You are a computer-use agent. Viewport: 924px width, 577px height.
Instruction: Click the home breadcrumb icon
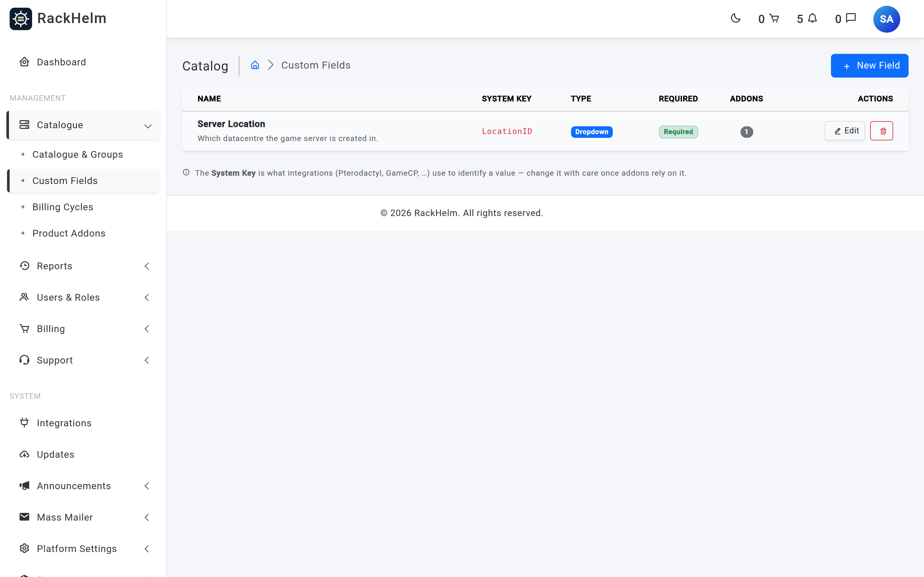(x=255, y=65)
